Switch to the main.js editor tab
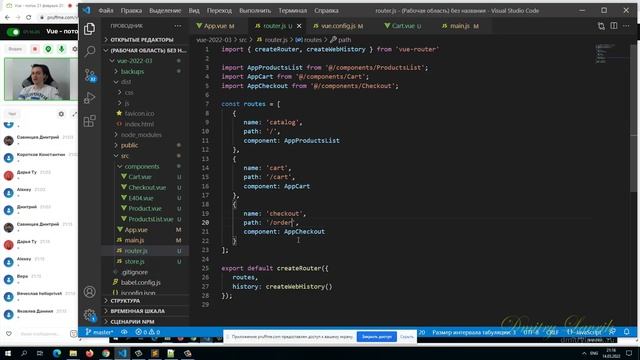Screen dimensions: 640x360 pos(460,26)
